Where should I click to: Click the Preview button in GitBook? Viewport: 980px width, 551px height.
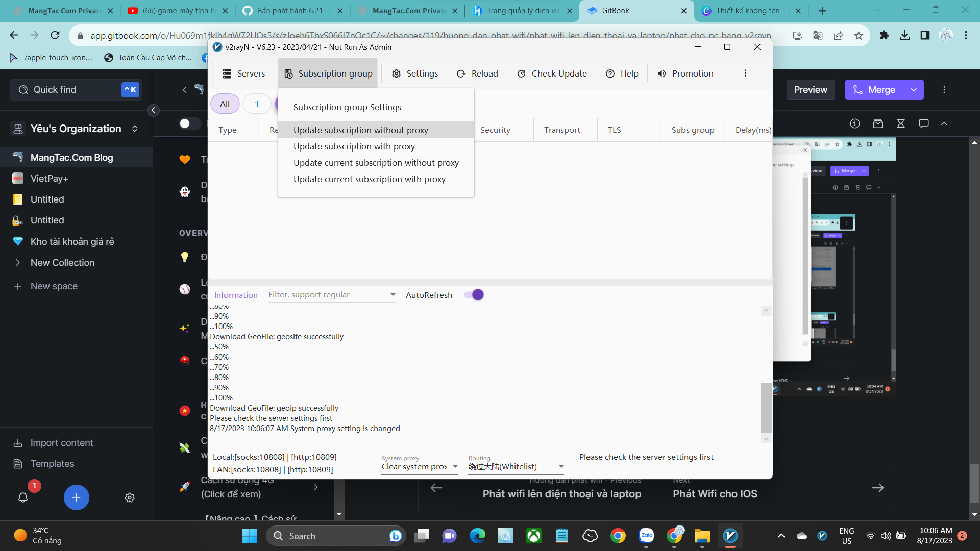(810, 90)
